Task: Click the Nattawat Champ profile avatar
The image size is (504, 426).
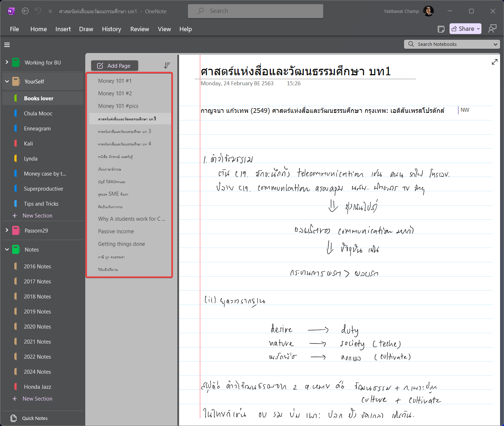Action: 428,11
